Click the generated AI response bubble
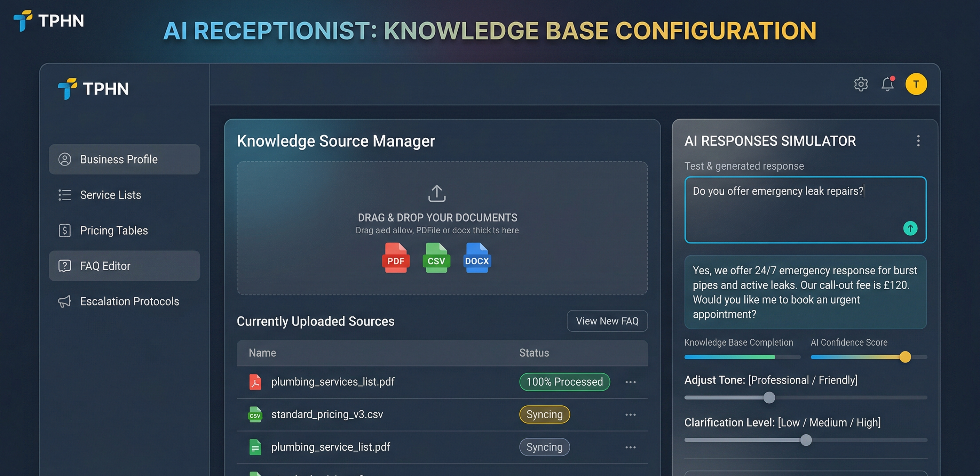The width and height of the screenshot is (980, 476). (x=805, y=292)
